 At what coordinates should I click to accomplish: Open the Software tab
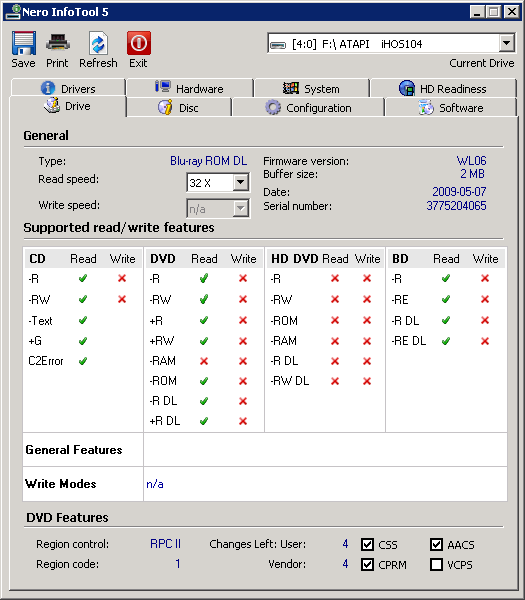click(x=451, y=108)
